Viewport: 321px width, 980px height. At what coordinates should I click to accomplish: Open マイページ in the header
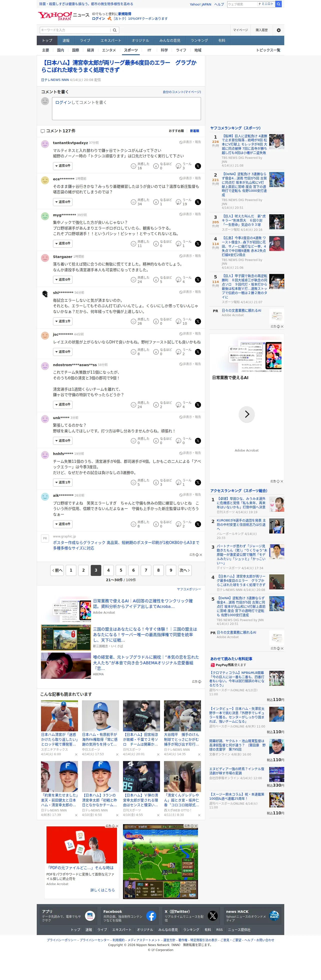click(241, 30)
